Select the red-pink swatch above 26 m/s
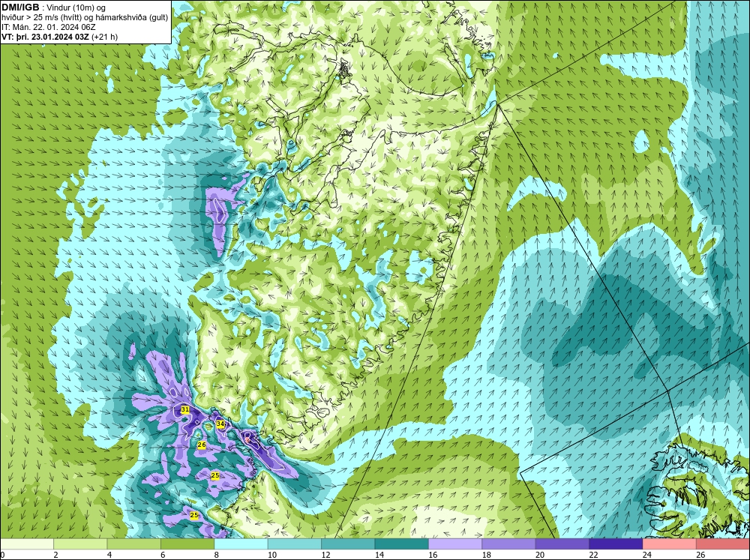This screenshot has height=560, width=750. (723, 544)
